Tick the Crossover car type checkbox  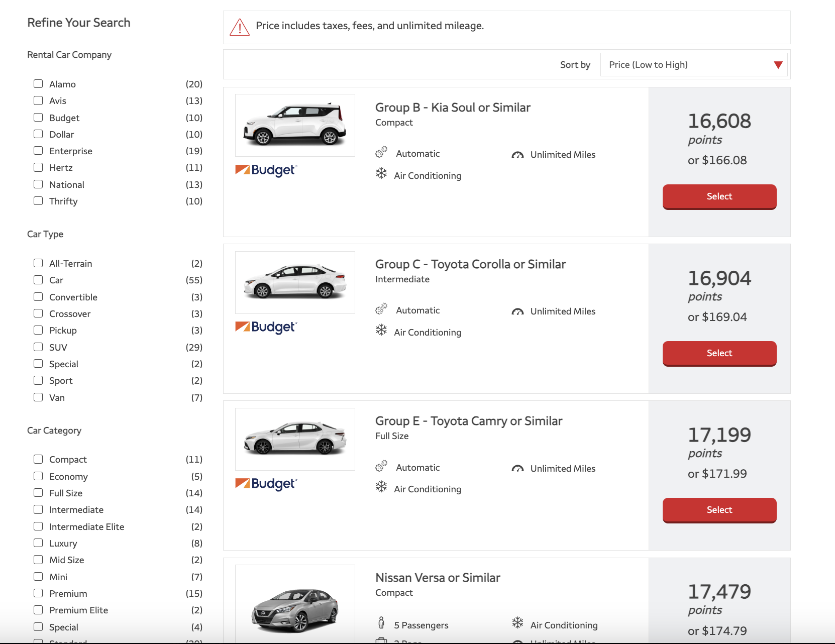(38, 313)
